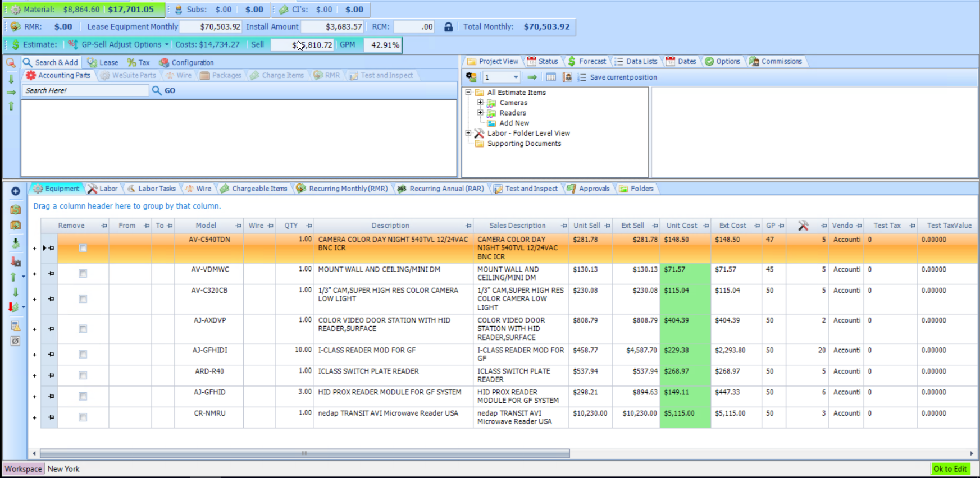The image size is (980, 478).
Task: Open Recurring Monthly (RMR) tab
Action: [x=342, y=189]
